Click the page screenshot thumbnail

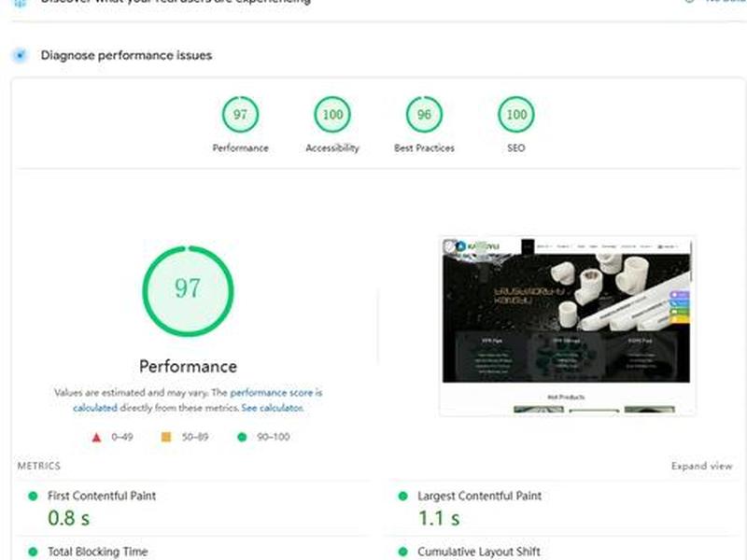[567, 326]
